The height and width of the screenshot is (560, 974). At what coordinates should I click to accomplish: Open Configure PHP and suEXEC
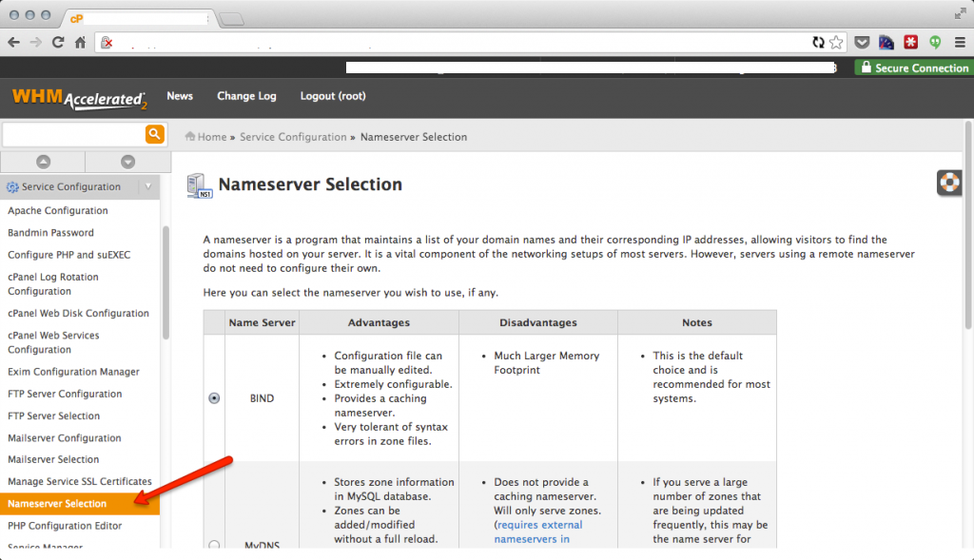pyautogui.click(x=68, y=255)
